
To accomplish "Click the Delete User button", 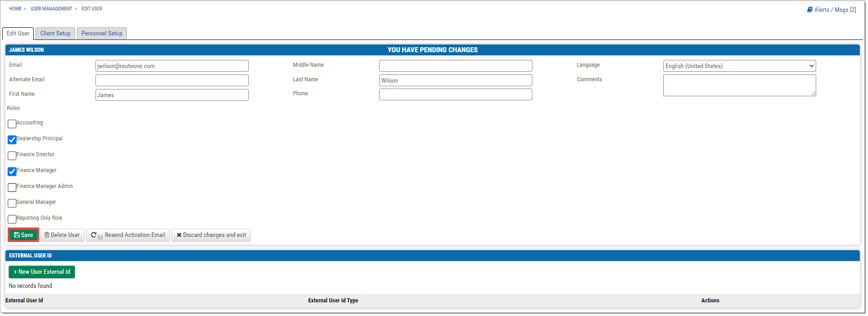I will point(62,235).
